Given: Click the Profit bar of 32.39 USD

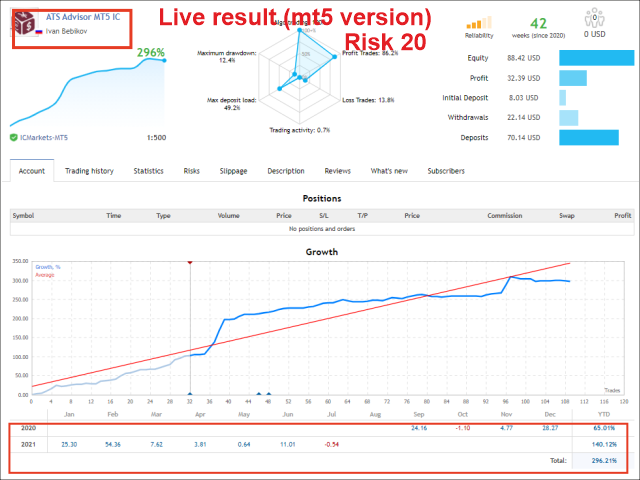Looking at the screenshot, I should coord(573,78).
